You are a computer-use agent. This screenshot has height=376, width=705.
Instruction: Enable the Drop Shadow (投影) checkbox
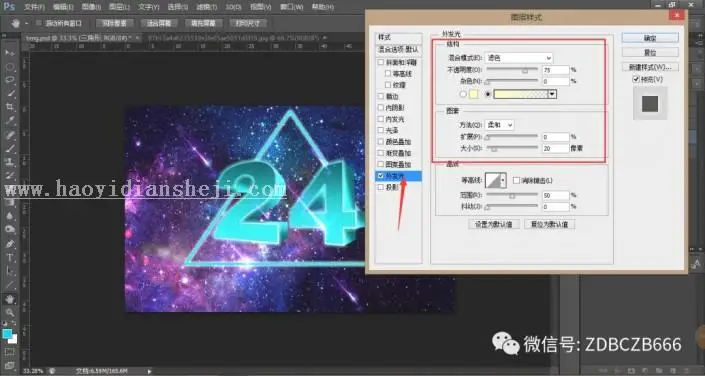pyautogui.click(x=381, y=187)
